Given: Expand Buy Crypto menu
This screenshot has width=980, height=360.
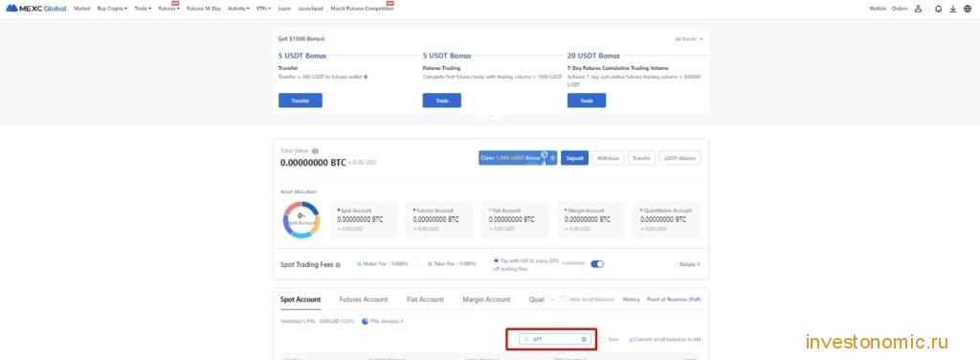Looking at the screenshot, I should pos(113,9).
